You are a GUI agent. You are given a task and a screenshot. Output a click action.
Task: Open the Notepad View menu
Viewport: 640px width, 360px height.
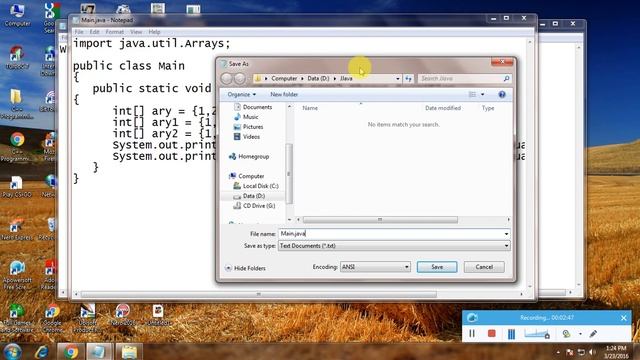tap(136, 32)
